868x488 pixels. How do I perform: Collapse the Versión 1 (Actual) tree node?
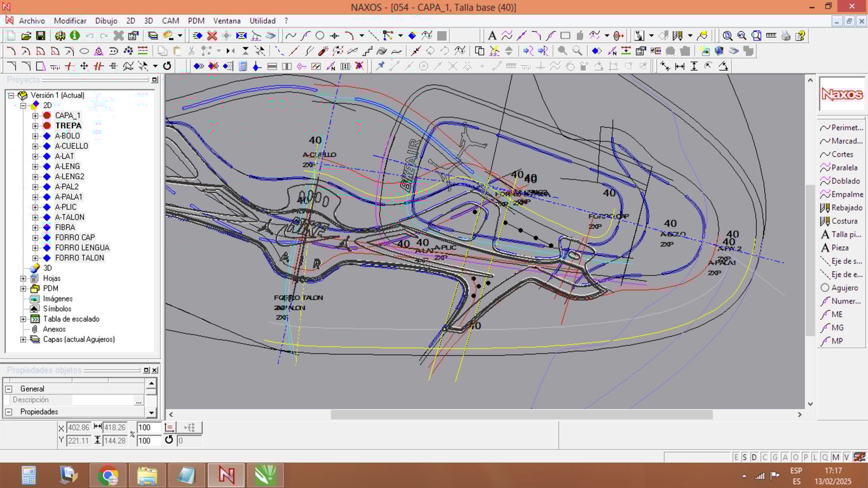[x=11, y=96]
